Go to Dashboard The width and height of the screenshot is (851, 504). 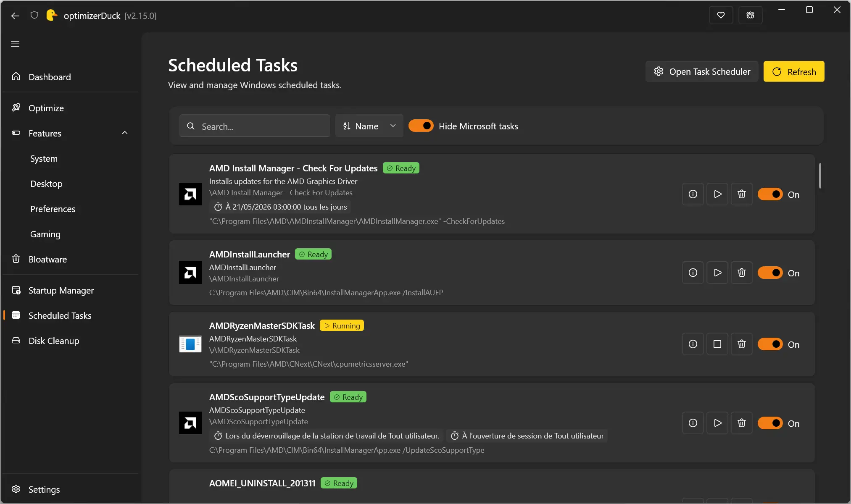click(x=70, y=77)
